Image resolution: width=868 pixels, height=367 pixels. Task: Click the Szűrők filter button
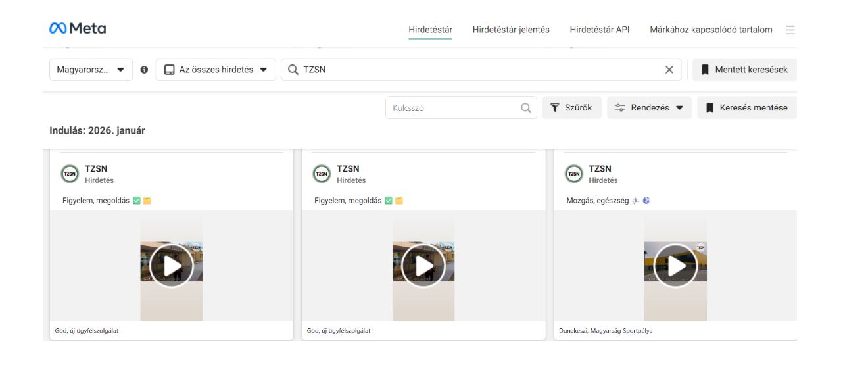(571, 108)
